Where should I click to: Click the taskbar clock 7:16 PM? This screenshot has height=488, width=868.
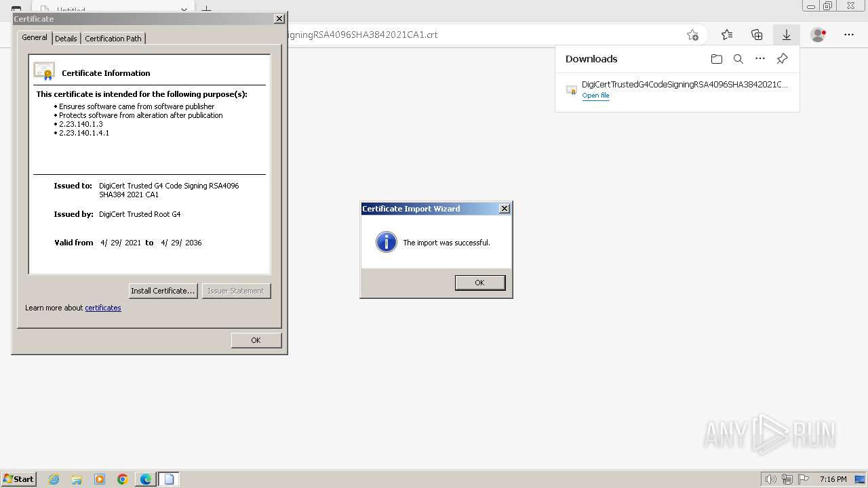click(833, 479)
